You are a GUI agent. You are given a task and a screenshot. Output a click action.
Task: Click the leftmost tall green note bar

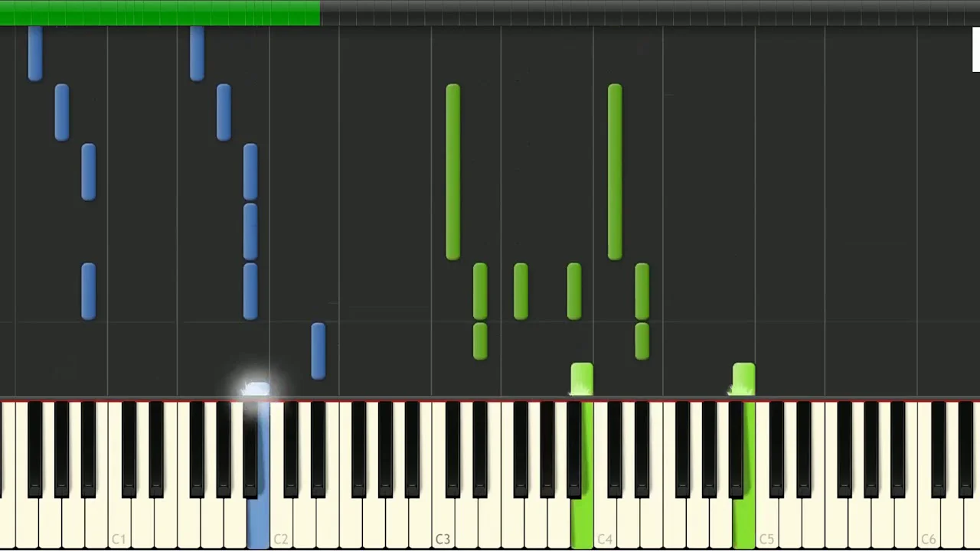[x=453, y=172]
